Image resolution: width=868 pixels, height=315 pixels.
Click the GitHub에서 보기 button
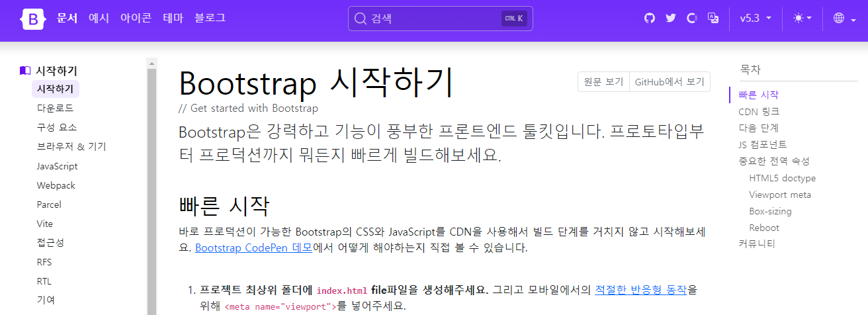tap(670, 82)
